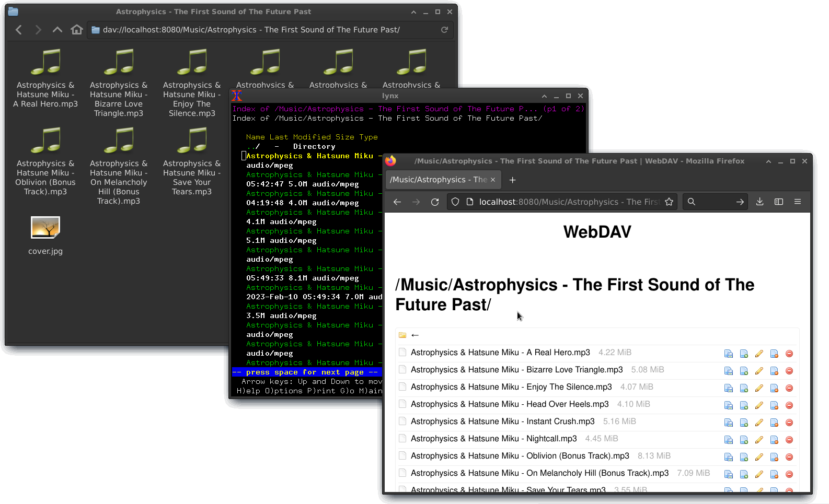The height and width of the screenshot is (504, 829).
Task: Go up one folder in file manager
Action: pos(57,30)
